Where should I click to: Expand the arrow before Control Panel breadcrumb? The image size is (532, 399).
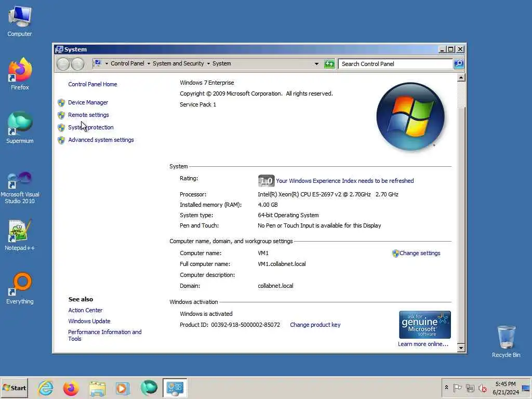point(107,64)
